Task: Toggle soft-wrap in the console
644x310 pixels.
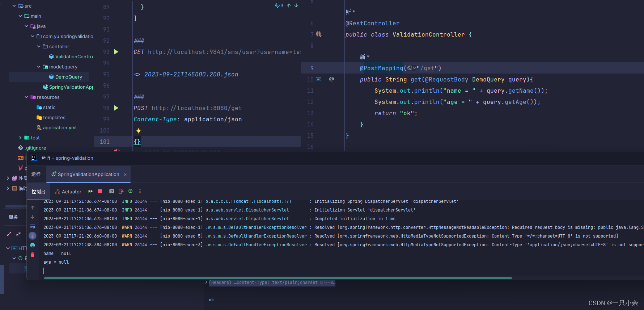Action: (x=33, y=226)
